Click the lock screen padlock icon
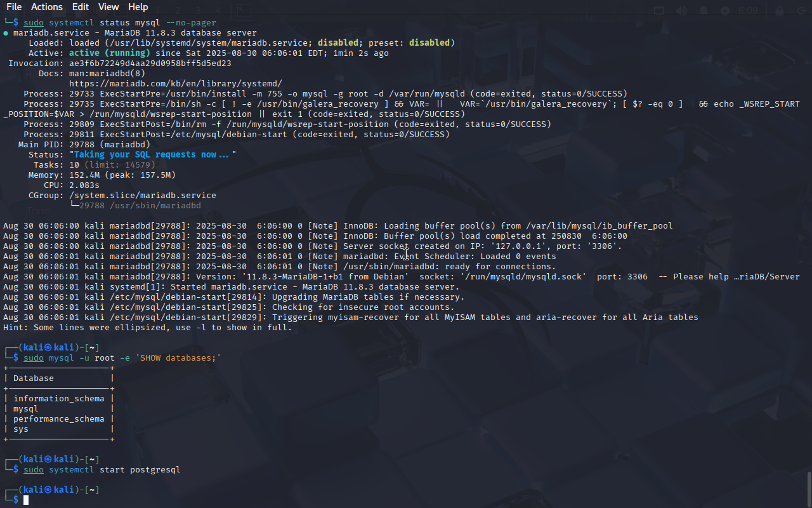 pos(780,11)
